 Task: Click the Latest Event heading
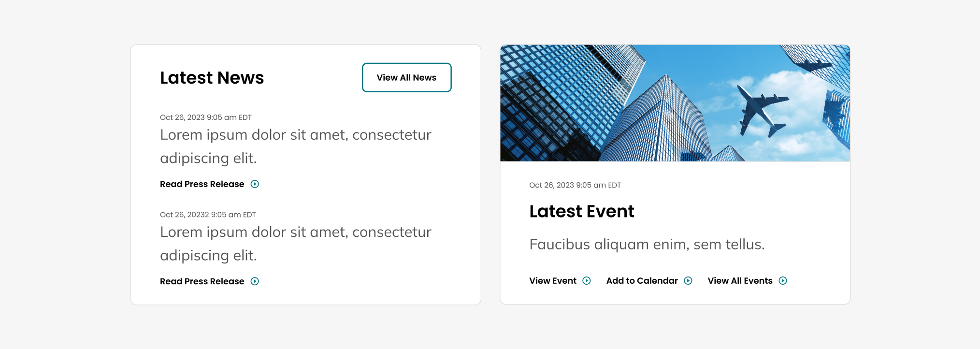[581, 211]
